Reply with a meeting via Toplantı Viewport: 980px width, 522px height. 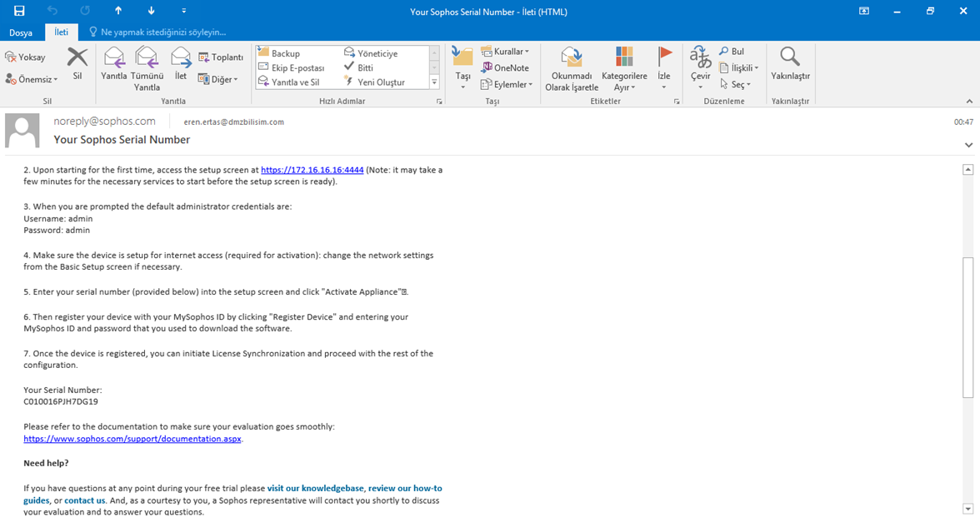pos(221,57)
